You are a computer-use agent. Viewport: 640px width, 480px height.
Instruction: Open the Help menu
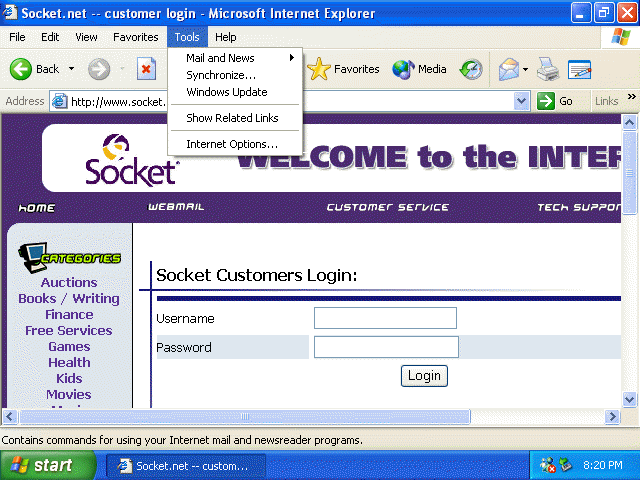click(226, 37)
